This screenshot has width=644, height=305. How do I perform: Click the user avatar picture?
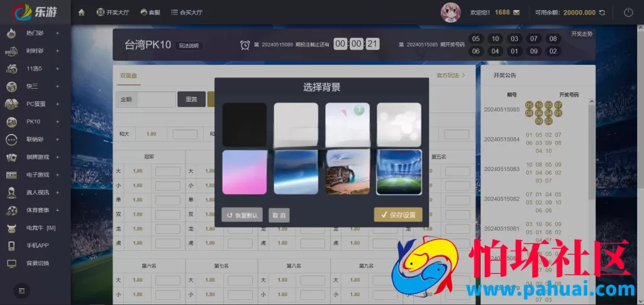(450, 13)
